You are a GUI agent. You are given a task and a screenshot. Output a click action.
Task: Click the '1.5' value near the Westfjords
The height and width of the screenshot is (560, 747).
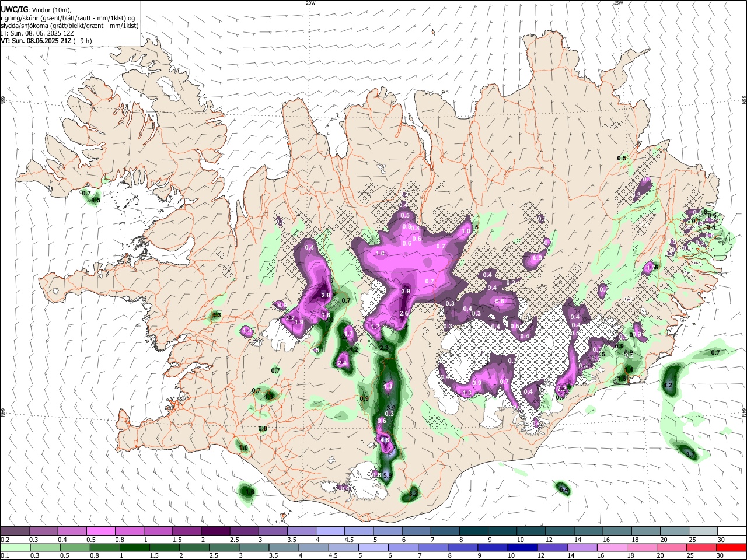96,200
